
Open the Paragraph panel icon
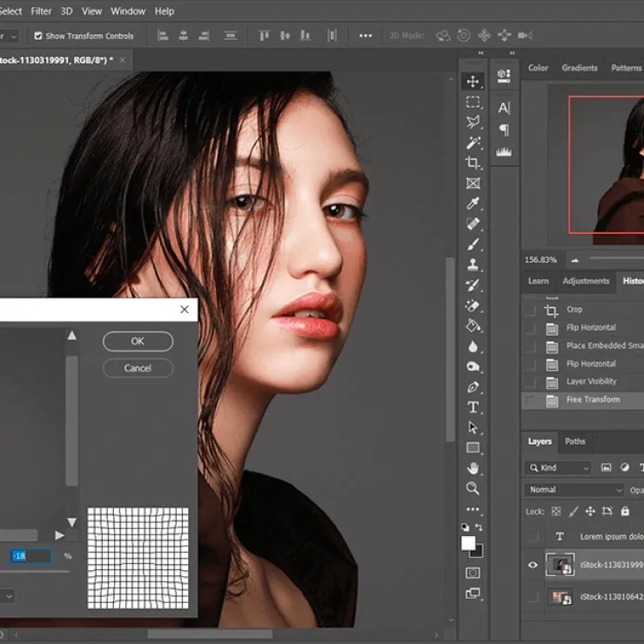point(504,131)
